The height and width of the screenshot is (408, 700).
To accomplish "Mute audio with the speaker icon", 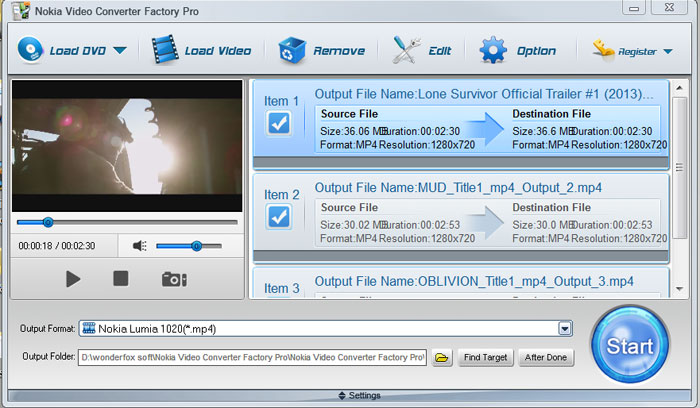I will [x=140, y=246].
